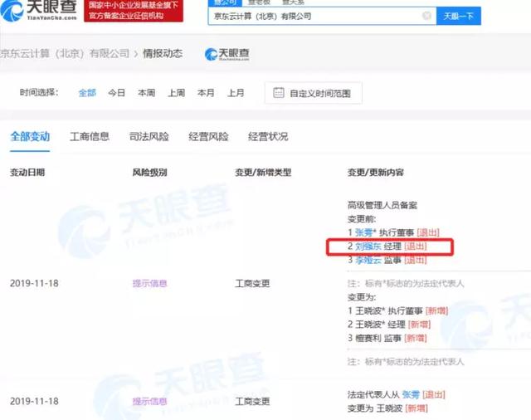The height and width of the screenshot is (420, 531).
Task: Switch to the 司法风险 tab
Action: click(x=149, y=136)
